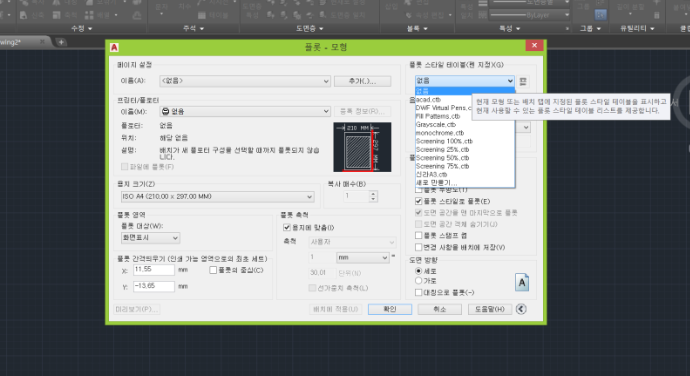
Task: Select Screening 75%.ctb plot style
Action: (465, 166)
